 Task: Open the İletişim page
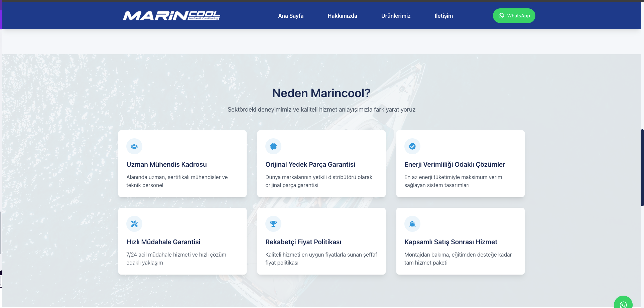(x=443, y=16)
